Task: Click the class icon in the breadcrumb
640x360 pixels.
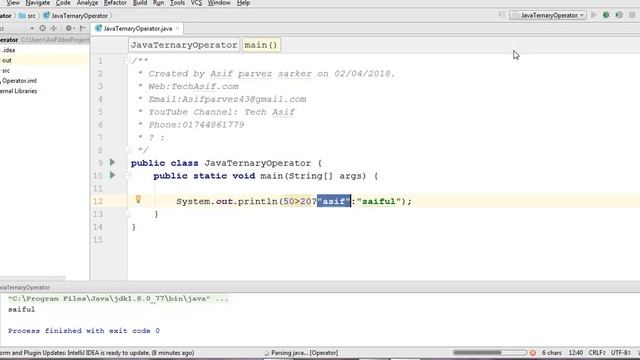Action: (x=47, y=16)
